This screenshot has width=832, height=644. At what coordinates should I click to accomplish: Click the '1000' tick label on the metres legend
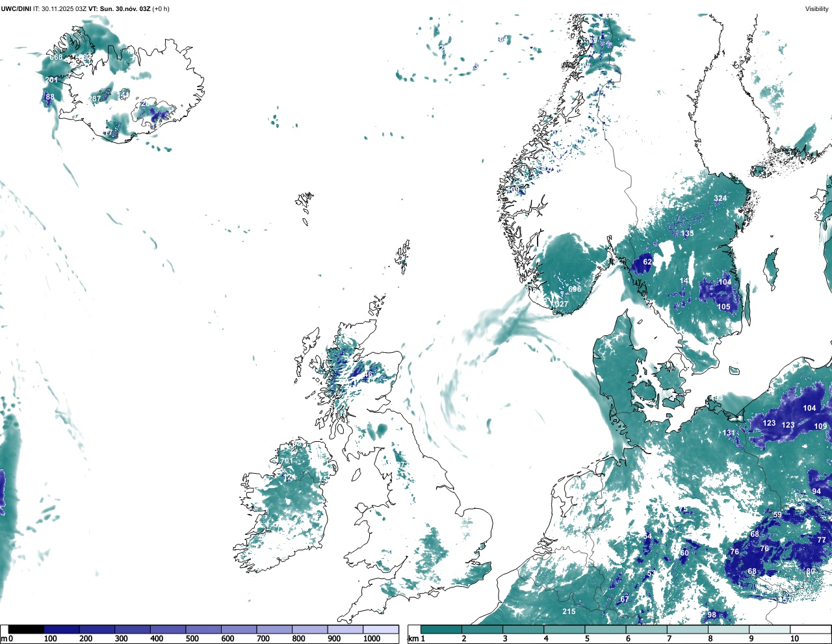[x=372, y=639]
